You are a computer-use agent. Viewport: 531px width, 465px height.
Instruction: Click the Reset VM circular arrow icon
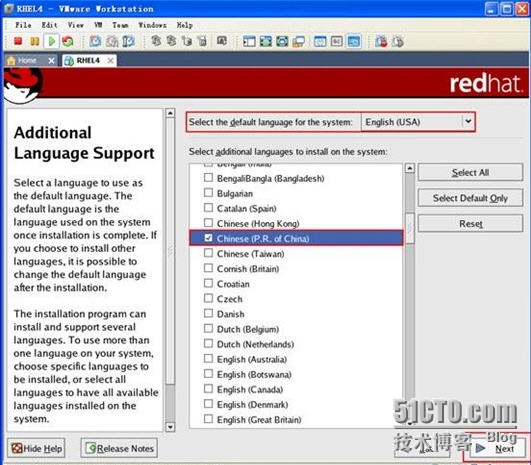68,41
